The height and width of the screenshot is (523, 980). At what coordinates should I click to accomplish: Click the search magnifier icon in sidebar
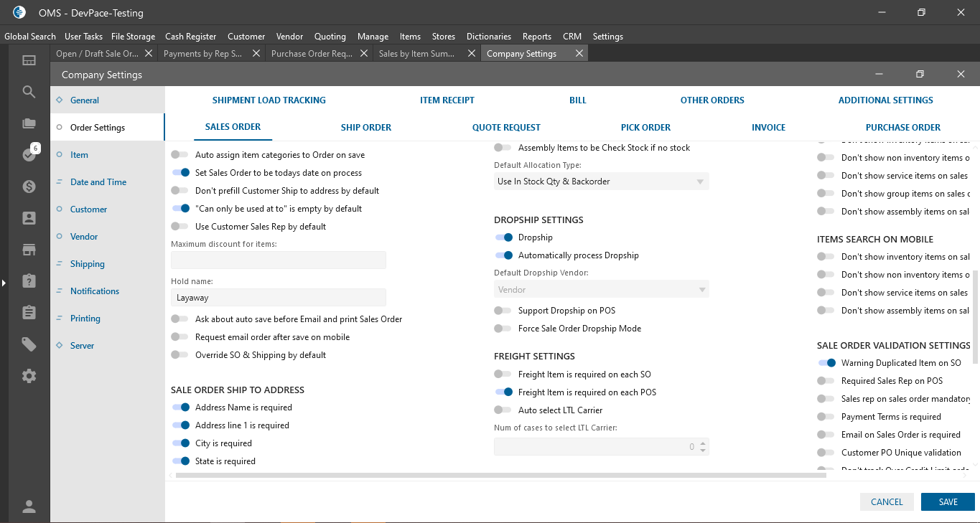point(29,92)
